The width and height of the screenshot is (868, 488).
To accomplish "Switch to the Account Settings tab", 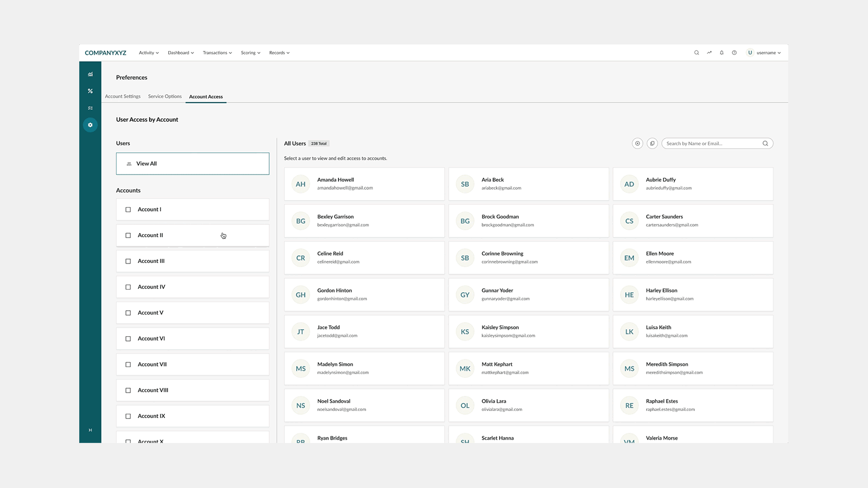I will pos(123,97).
